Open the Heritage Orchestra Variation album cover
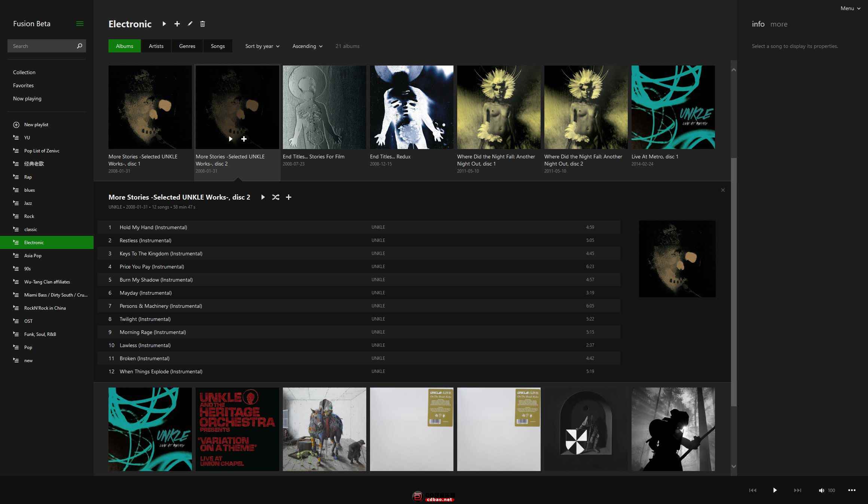 pos(237,429)
